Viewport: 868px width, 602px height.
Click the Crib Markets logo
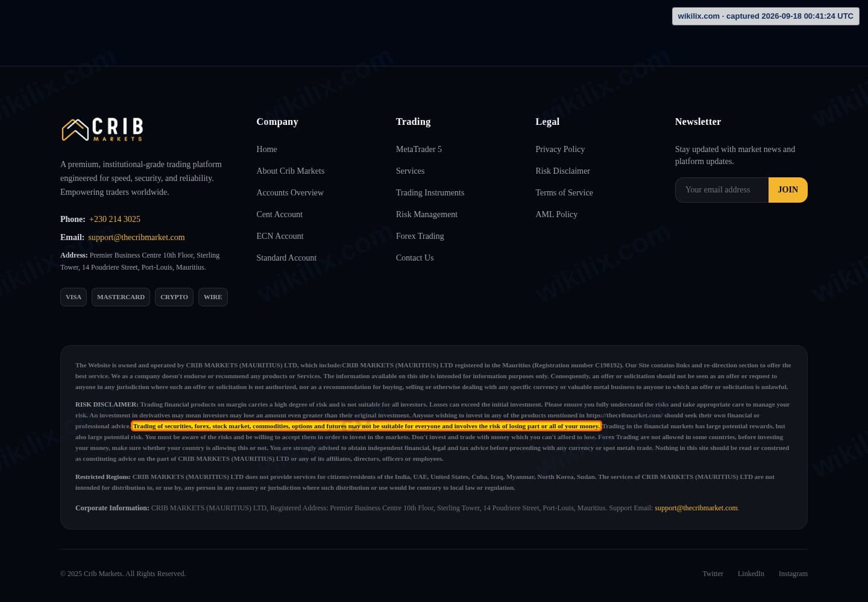pyautogui.click(x=102, y=129)
